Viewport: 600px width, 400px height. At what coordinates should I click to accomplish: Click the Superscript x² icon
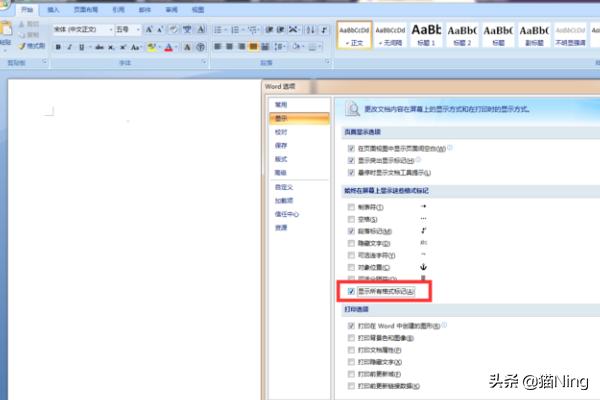click(123, 47)
